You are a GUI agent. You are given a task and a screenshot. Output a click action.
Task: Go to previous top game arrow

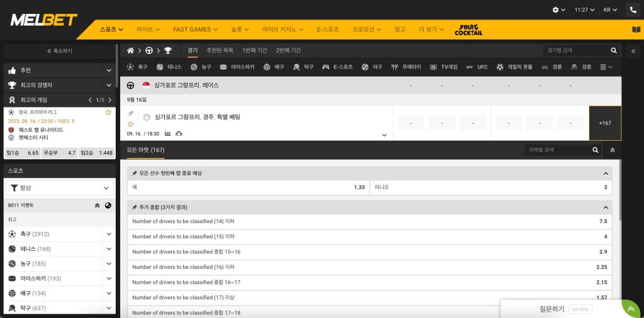(x=91, y=100)
